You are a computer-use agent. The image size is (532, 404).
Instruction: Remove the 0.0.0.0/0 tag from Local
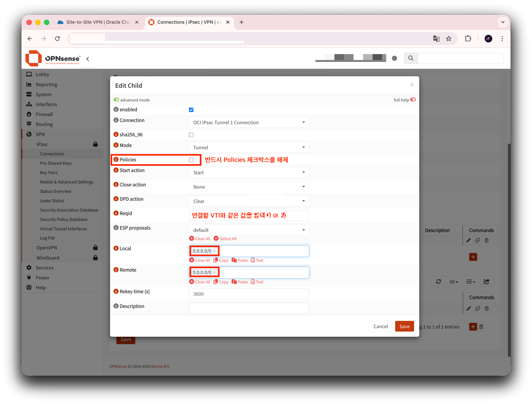[x=215, y=251]
